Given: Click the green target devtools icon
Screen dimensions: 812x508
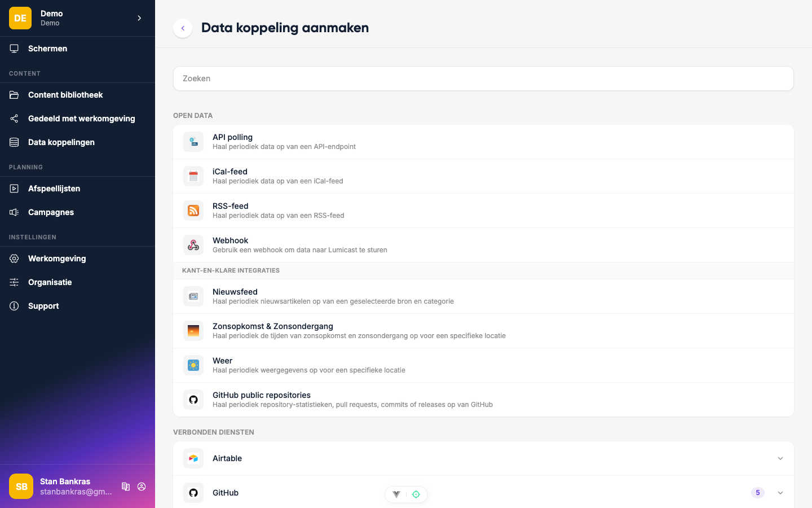Looking at the screenshot, I should click(x=416, y=494).
